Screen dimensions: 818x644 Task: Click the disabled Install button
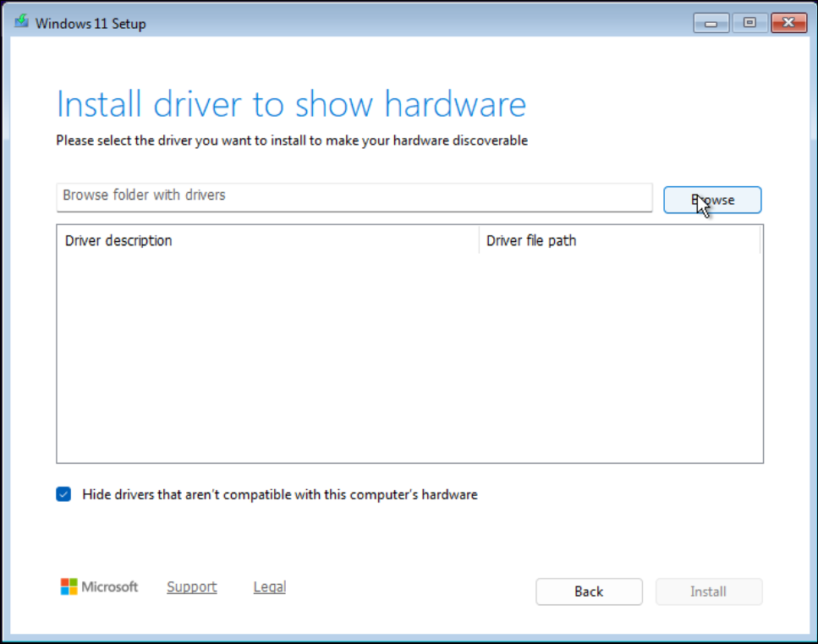tap(708, 592)
